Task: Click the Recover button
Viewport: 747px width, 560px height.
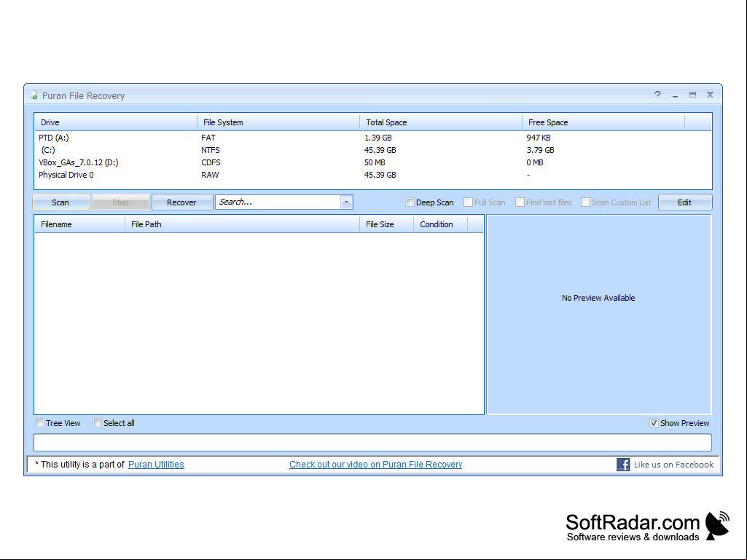Action: (x=182, y=202)
